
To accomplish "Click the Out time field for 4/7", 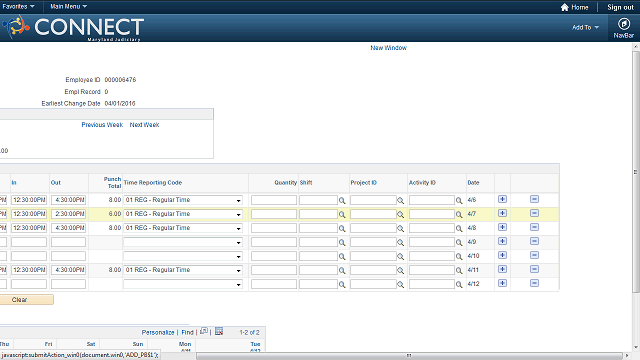I will coord(68,214).
